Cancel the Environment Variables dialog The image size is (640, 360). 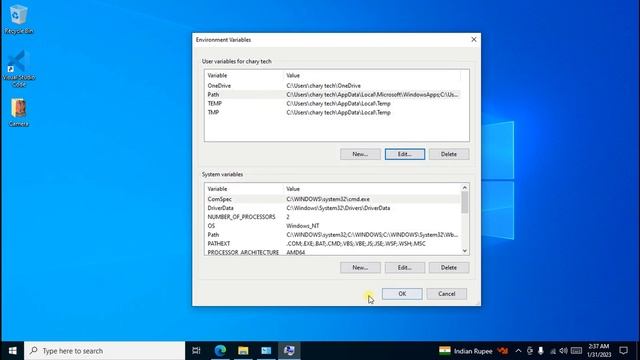447,294
